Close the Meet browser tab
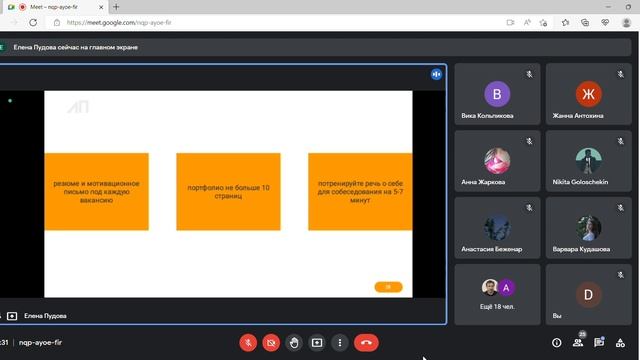640x360 pixels. pos(101,7)
